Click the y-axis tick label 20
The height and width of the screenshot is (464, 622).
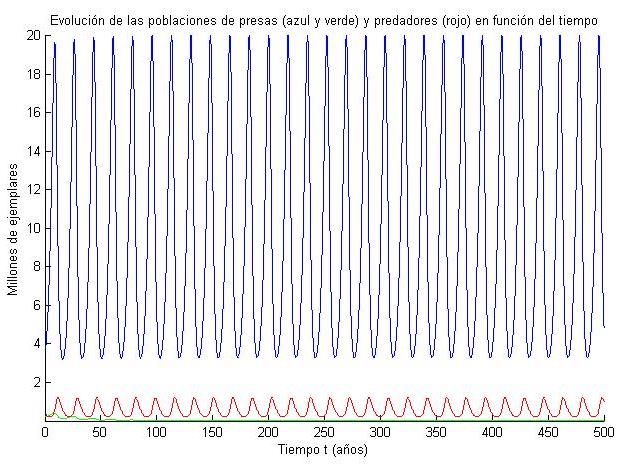click(x=31, y=35)
